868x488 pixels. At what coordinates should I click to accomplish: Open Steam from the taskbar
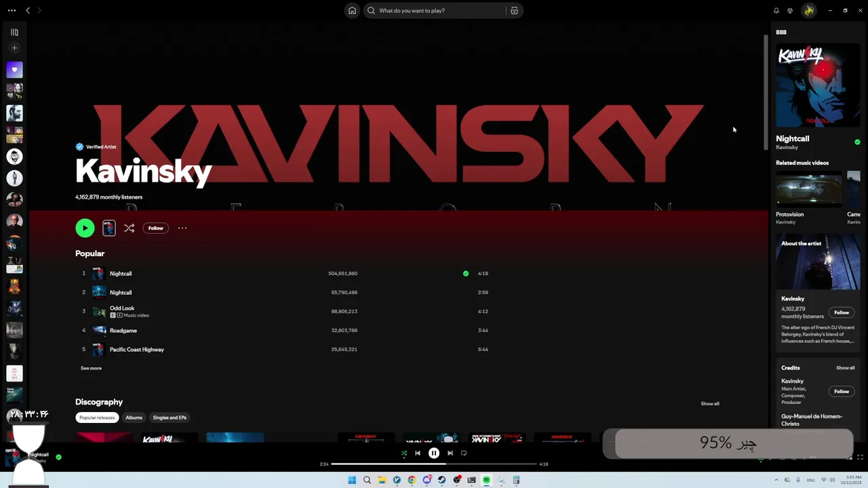(x=441, y=480)
